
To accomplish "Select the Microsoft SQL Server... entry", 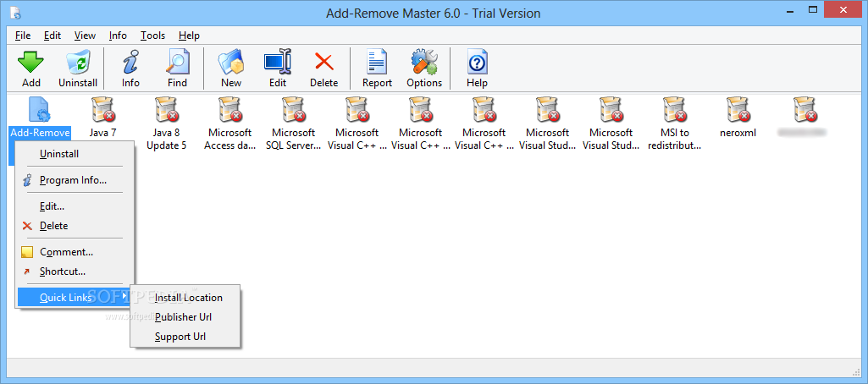I will [x=293, y=123].
